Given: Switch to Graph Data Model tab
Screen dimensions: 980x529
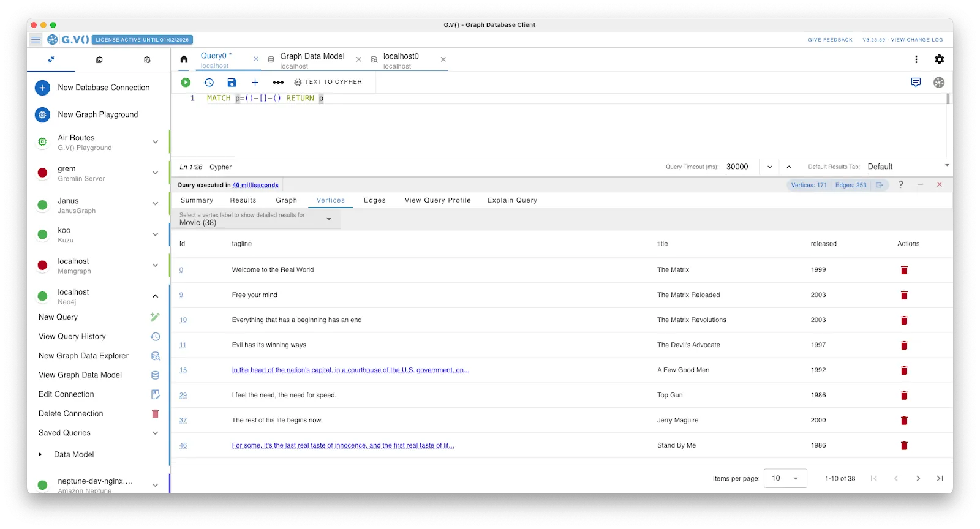Looking at the screenshot, I should [312, 61].
